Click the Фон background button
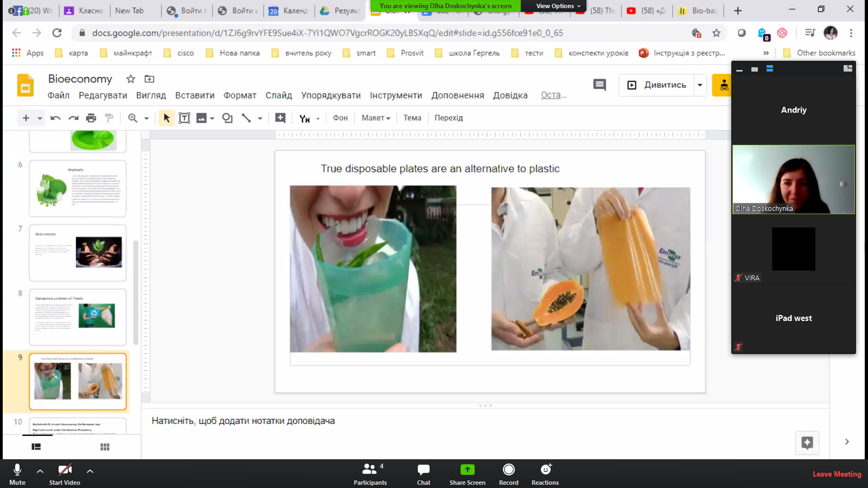 coord(340,118)
